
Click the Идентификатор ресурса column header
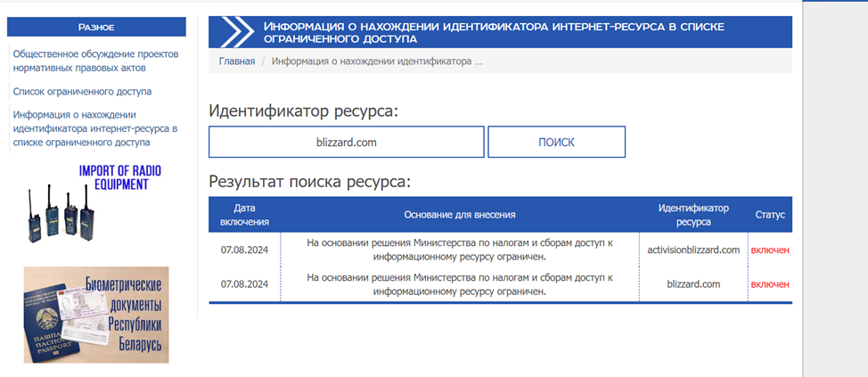pyautogui.click(x=693, y=215)
